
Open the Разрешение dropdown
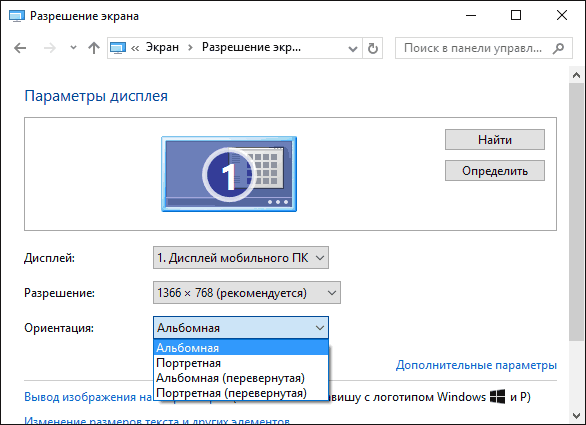pos(247,292)
